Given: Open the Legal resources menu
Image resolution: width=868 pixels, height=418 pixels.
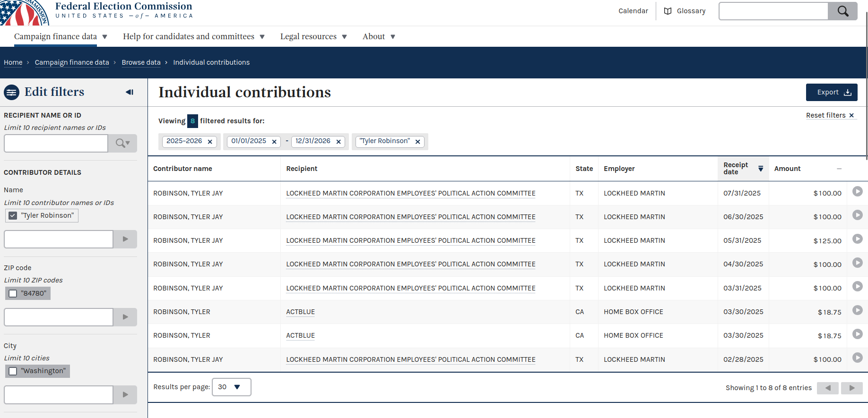Looking at the screenshot, I should [313, 36].
